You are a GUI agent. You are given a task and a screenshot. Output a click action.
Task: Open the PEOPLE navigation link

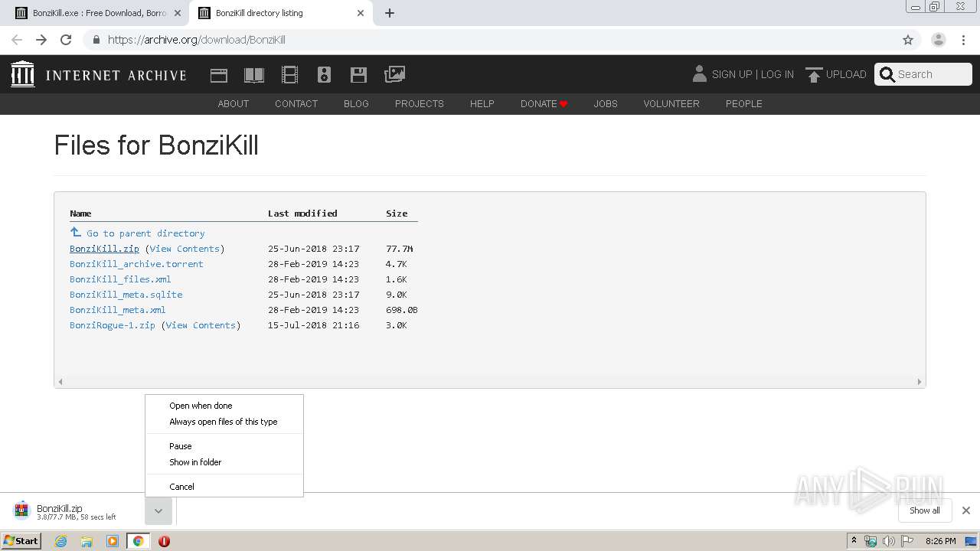744,103
